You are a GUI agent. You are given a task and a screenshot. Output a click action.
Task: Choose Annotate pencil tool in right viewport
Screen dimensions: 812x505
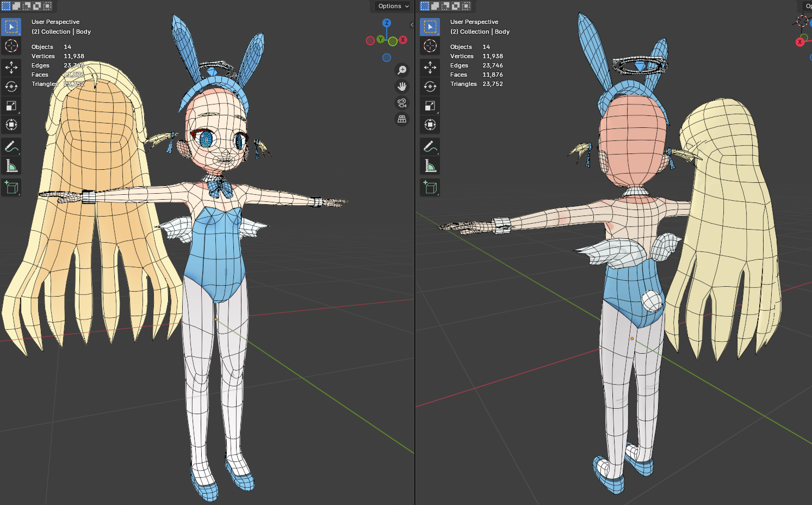pyautogui.click(x=430, y=146)
